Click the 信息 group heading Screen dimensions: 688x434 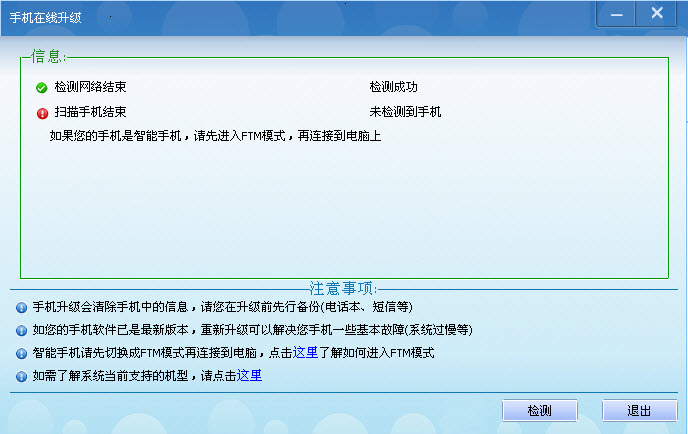coord(48,57)
